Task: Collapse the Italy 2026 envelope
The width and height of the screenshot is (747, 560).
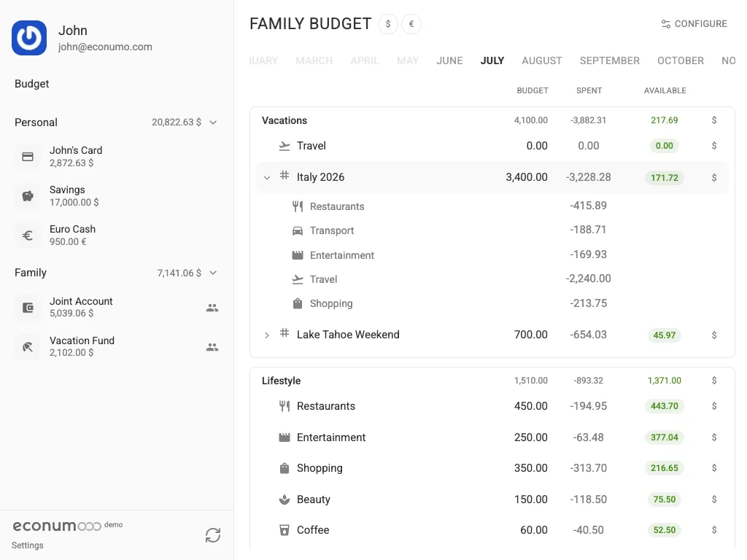Action: (267, 178)
